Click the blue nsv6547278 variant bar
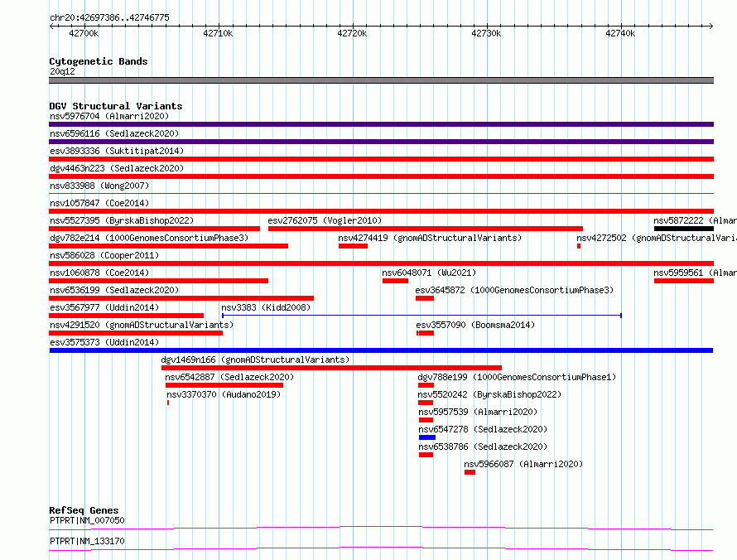The height and width of the screenshot is (560, 737). [x=427, y=437]
